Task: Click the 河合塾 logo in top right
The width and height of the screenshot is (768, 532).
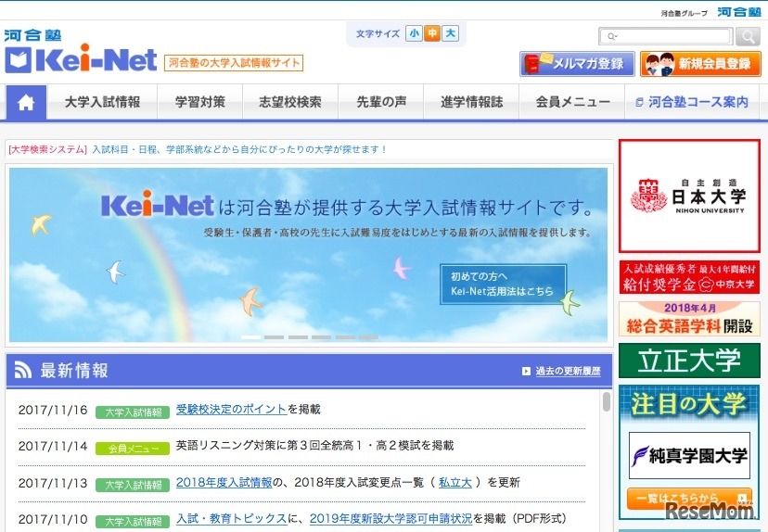Action: click(x=739, y=12)
